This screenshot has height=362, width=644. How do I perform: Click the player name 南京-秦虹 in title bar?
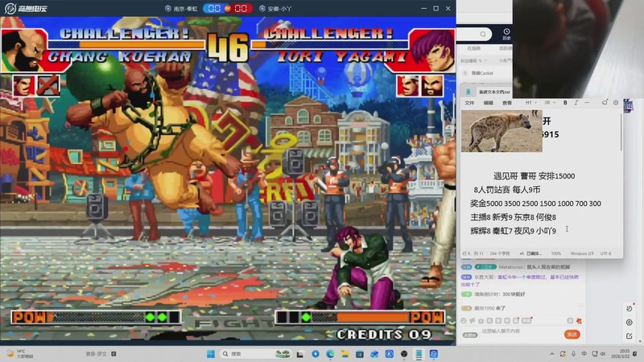185,9
